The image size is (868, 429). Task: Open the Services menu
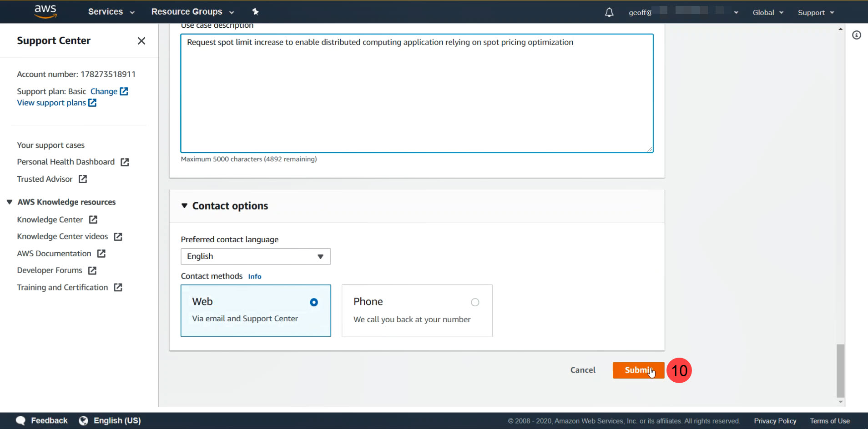pos(111,12)
